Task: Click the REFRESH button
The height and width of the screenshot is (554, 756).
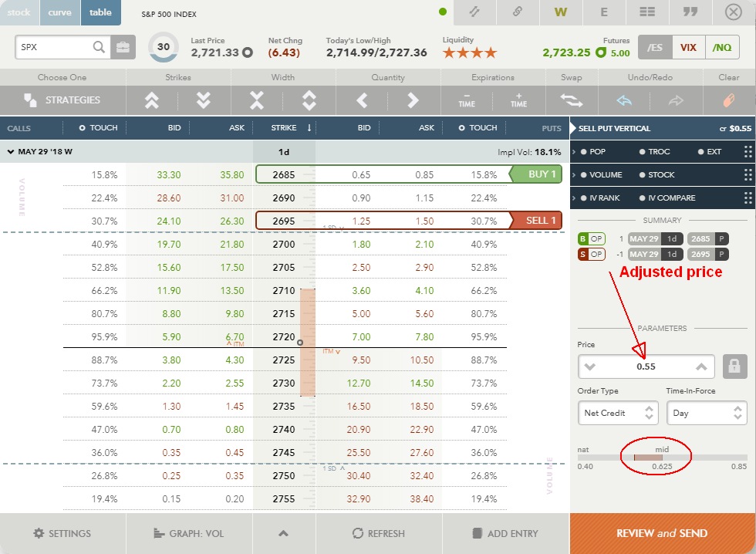Action: (379, 533)
